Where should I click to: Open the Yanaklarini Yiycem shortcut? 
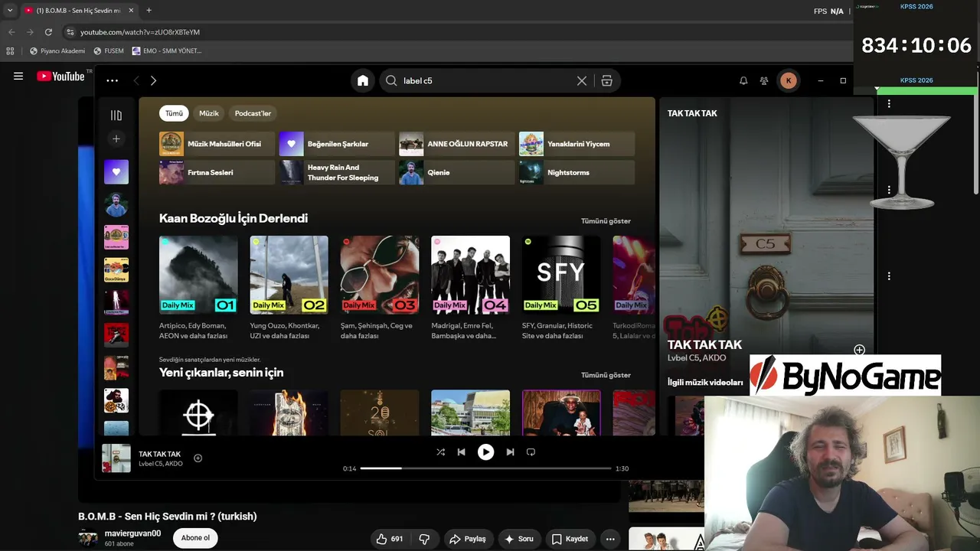click(x=577, y=144)
